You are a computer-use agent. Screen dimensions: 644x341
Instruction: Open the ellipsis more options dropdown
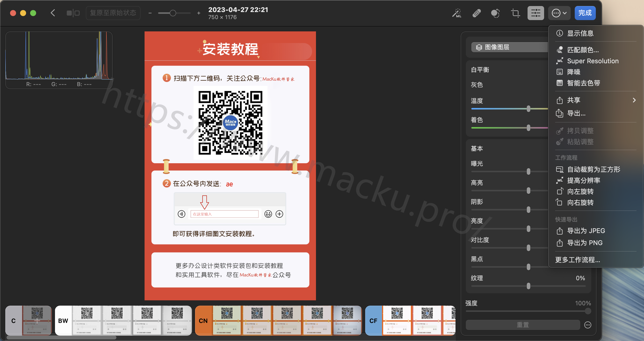(559, 13)
